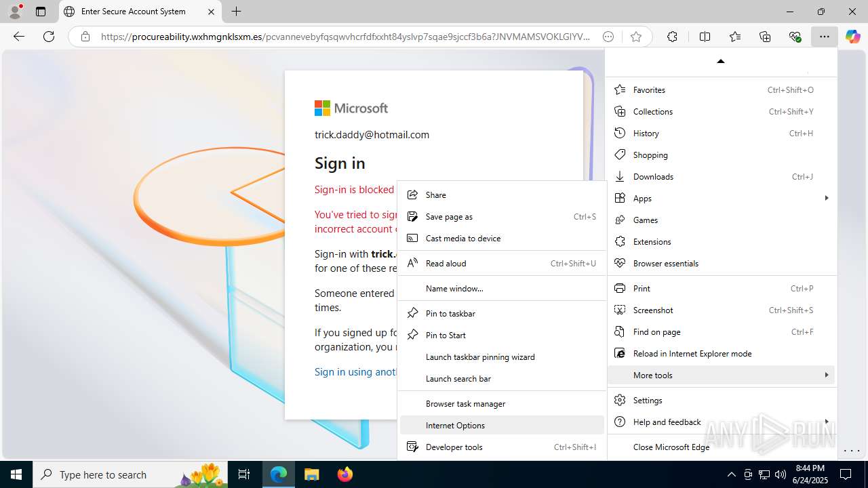Open Browser task manager
The height and width of the screenshot is (488, 868).
[502, 403]
